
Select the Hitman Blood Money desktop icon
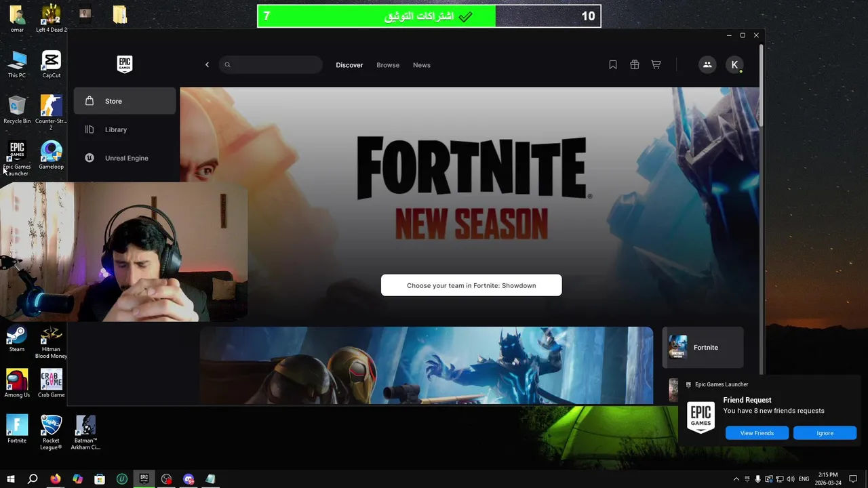click(51, 342)
